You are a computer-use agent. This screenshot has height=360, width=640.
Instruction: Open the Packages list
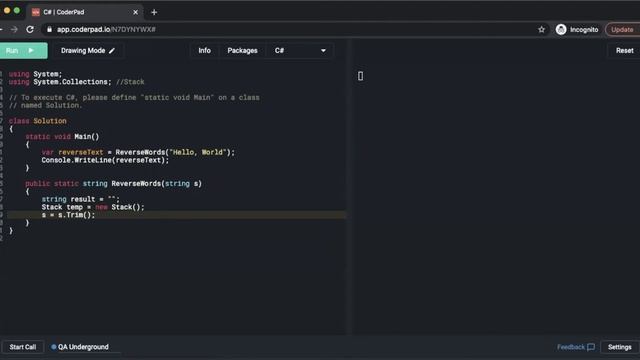click(242, 51)
